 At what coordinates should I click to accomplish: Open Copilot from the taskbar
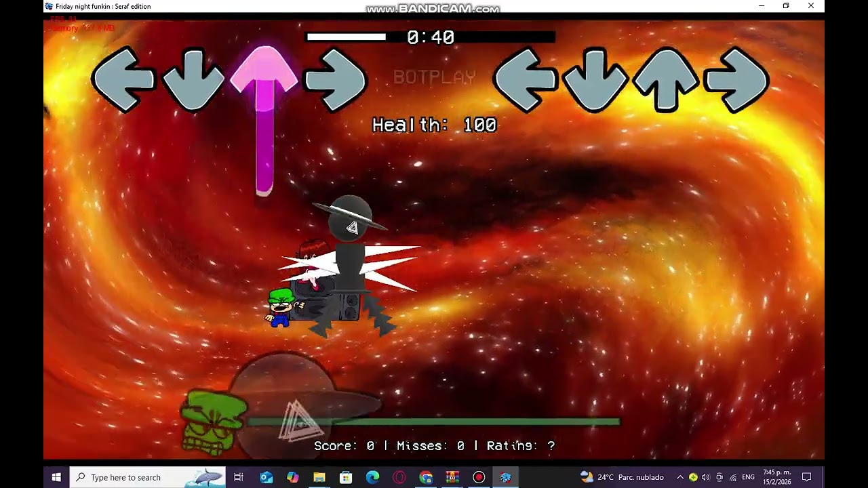292,477
